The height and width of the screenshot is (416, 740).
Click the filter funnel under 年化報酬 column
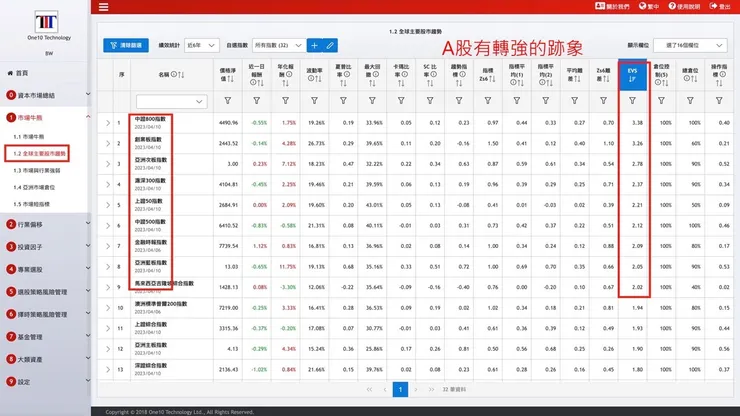[286, 101]
